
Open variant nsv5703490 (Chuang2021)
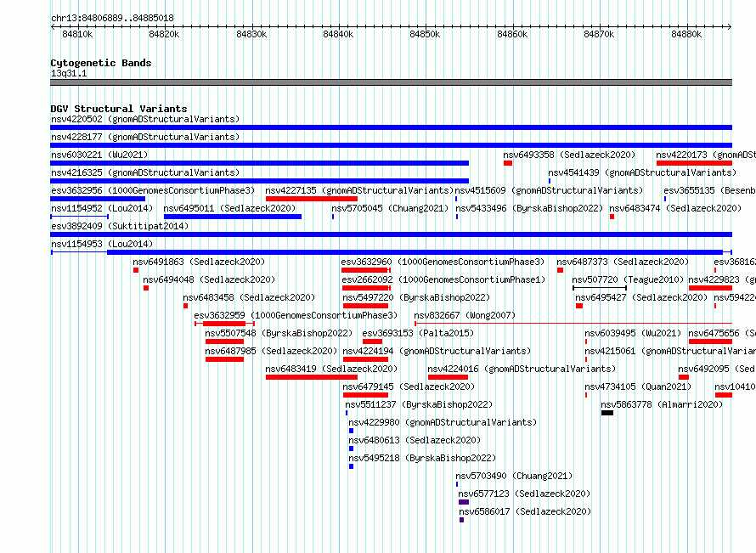pos(514,476)
